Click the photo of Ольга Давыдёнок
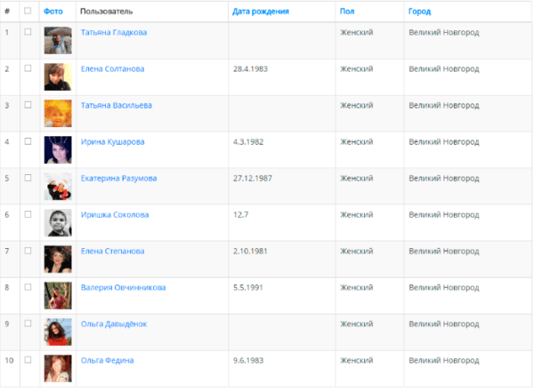 click(x=58, y=332)
